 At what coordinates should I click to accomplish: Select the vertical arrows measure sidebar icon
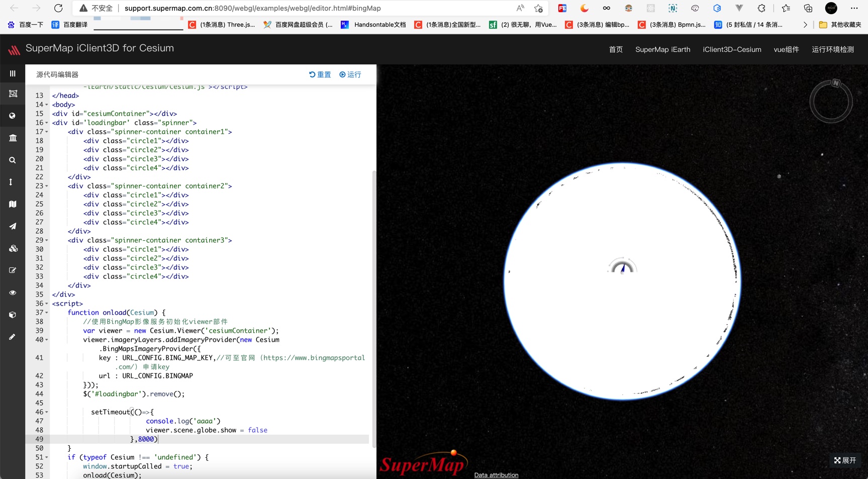11,182
